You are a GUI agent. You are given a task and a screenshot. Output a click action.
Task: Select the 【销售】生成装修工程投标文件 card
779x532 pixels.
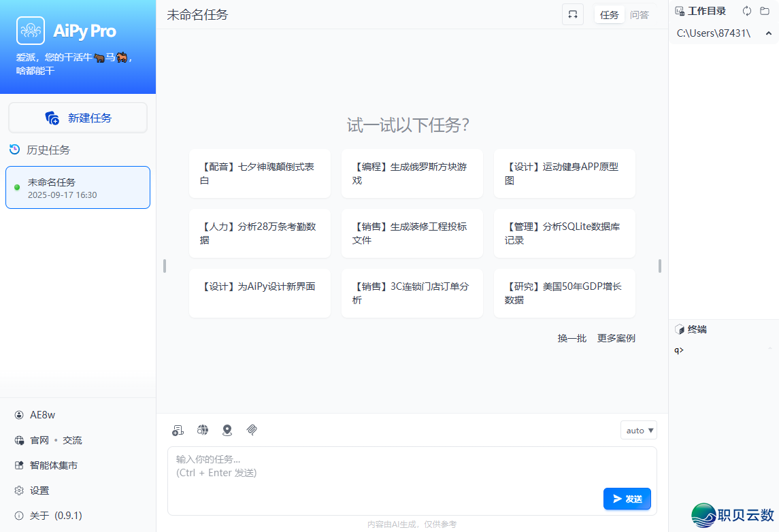coord(412,233)
